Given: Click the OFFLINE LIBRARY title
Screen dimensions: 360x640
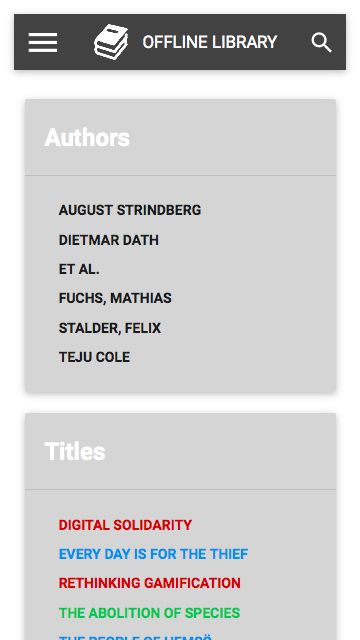Looking at the screenshot, I should pos(210,42).
